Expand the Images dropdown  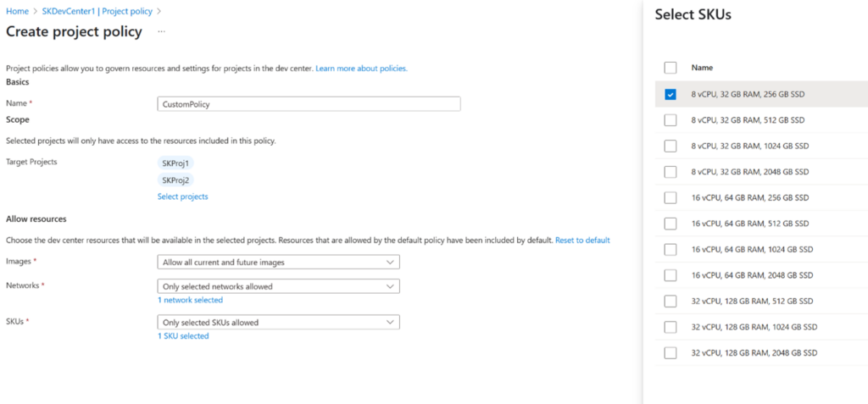[278, 263]
